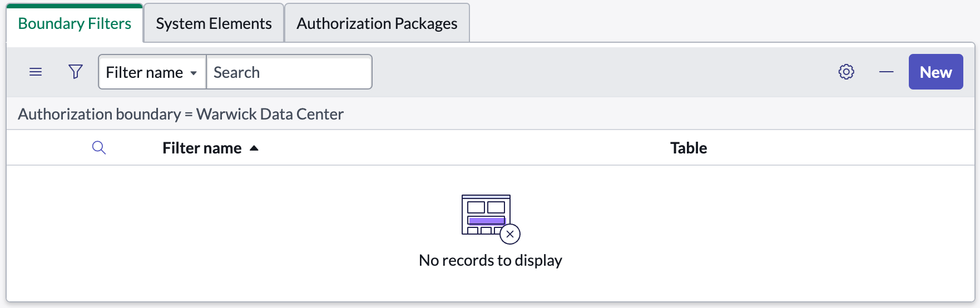980x308 pixels.
Task: Open the list controls hamburger menu
Action: (36, 72)
